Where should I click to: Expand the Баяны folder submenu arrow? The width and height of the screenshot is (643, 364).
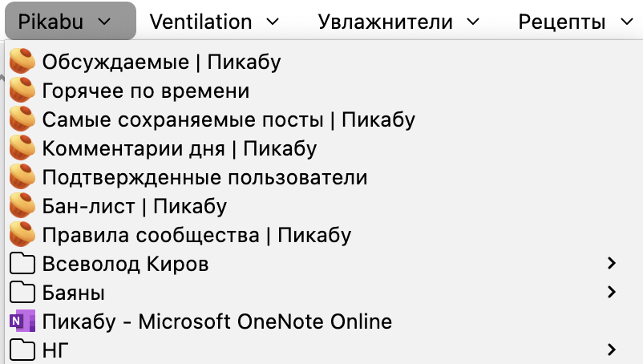coord(612,292)
